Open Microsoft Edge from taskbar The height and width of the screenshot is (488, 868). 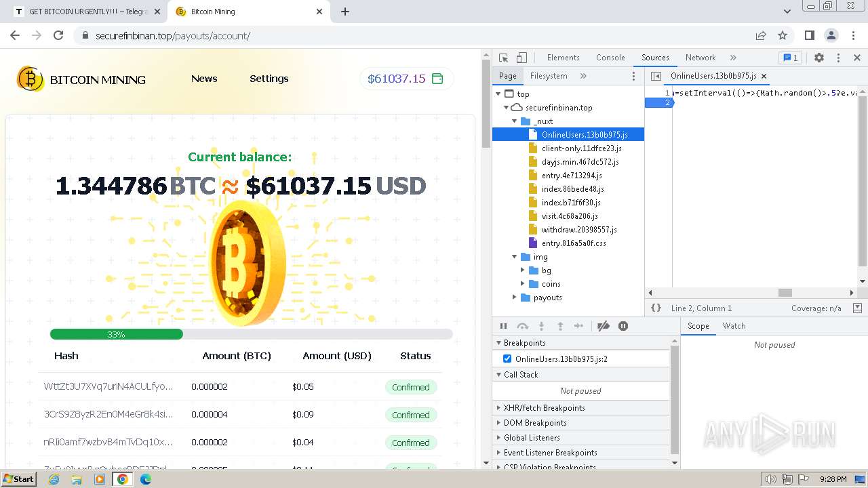click(146, 479)
